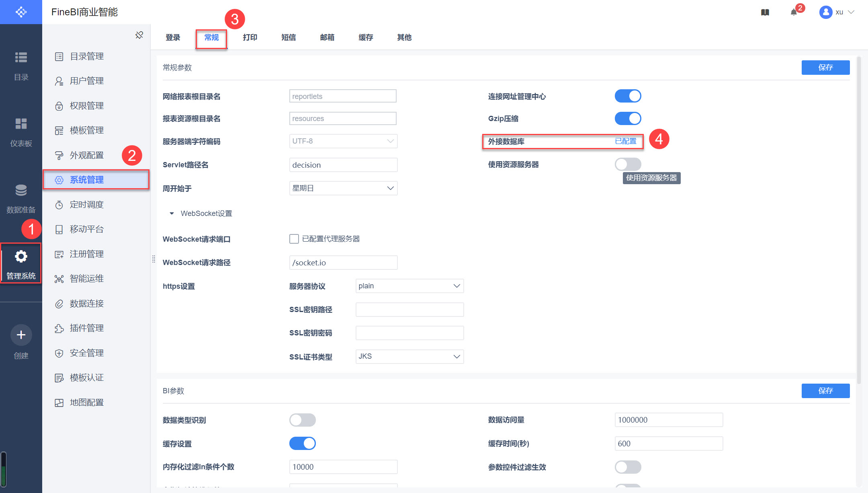Open 插件管理 puzzle icon entry

coord(86,328)
